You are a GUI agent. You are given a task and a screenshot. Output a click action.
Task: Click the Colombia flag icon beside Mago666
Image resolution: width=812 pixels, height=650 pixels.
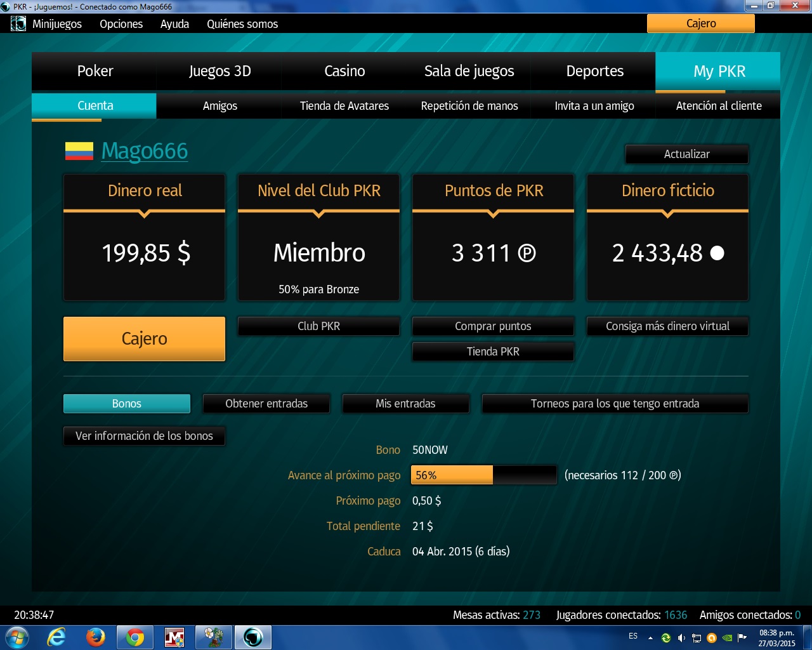pos(79,151)
